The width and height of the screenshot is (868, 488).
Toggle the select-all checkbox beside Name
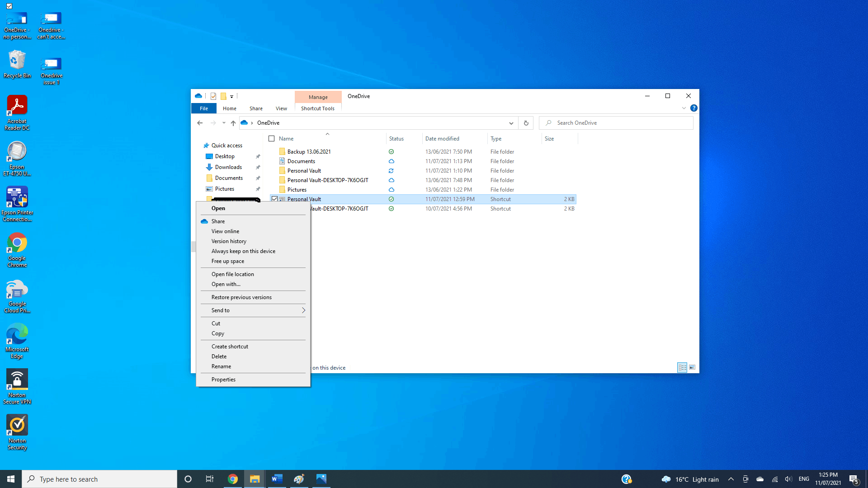[x=272, y=139]
